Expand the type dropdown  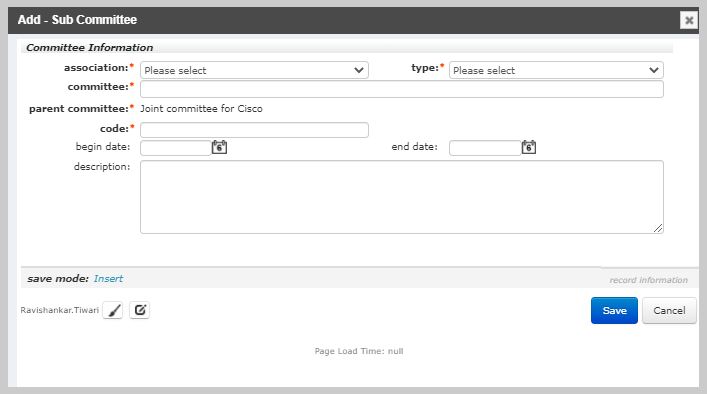click(x=556, y=70)
